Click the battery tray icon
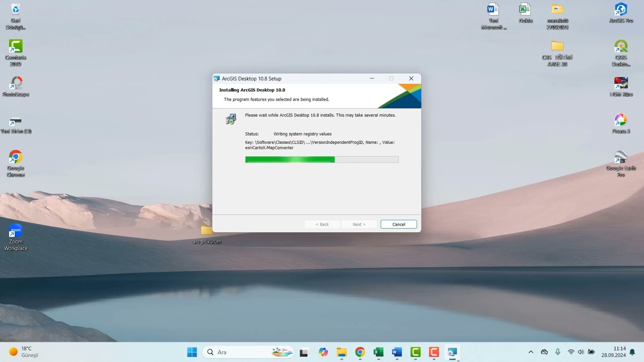 [x=591, y=352]
